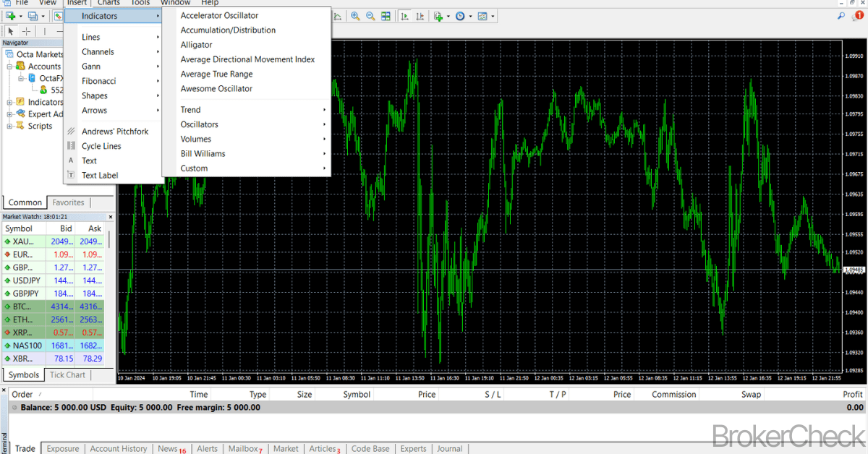This screenshot has width=868, height=454.
Task: Click the search magnifier icon at top right
Action: pyautogui.click(x=843, y=15)
